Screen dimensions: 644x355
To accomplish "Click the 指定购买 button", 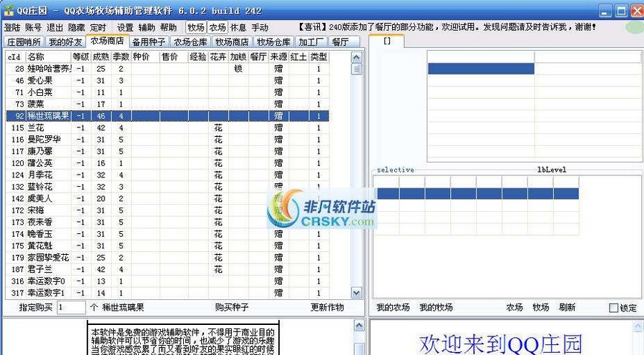I will coord(36,307).
